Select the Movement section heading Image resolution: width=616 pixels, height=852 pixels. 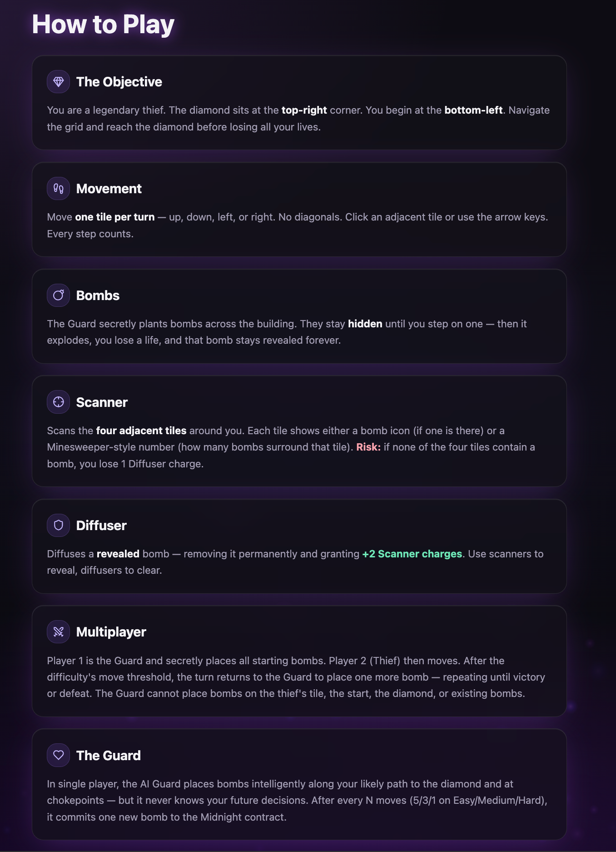[109, 189]
